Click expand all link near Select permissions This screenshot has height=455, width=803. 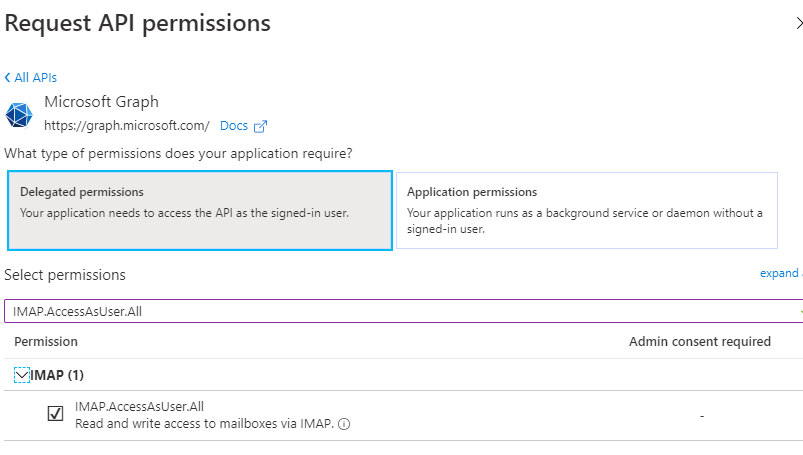click(x=781, y=274)
